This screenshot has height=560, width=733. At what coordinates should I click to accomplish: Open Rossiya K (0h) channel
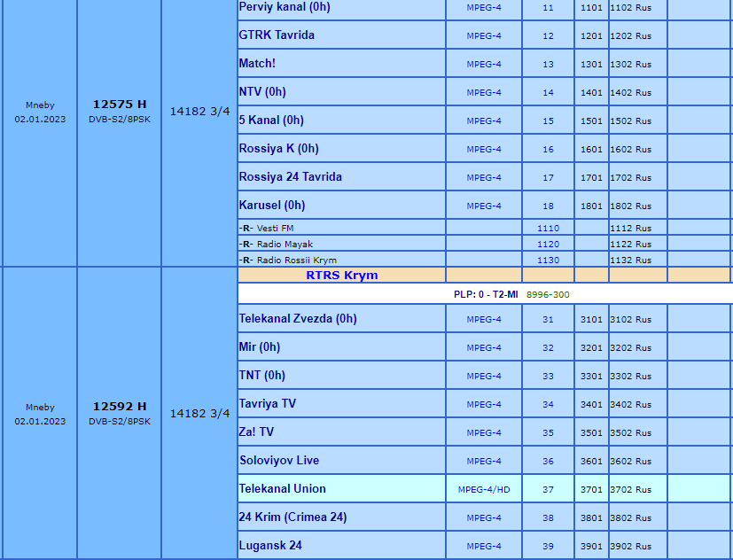tap(278, 149)
